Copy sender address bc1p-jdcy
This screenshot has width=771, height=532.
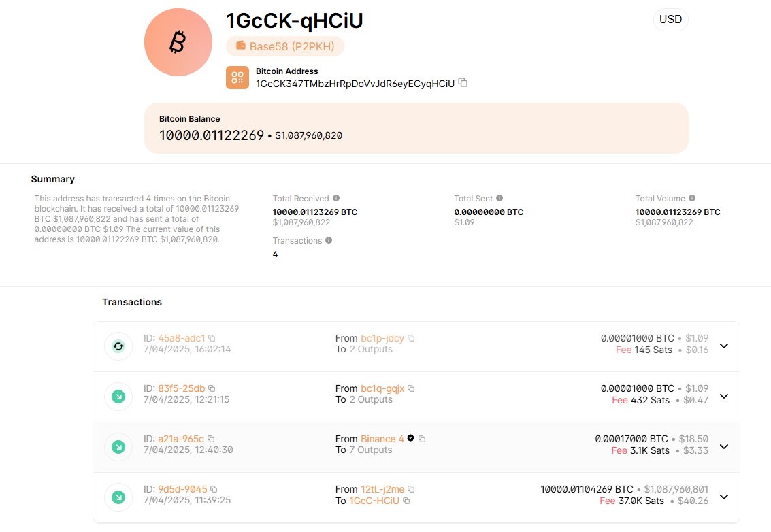click(411, 338)
